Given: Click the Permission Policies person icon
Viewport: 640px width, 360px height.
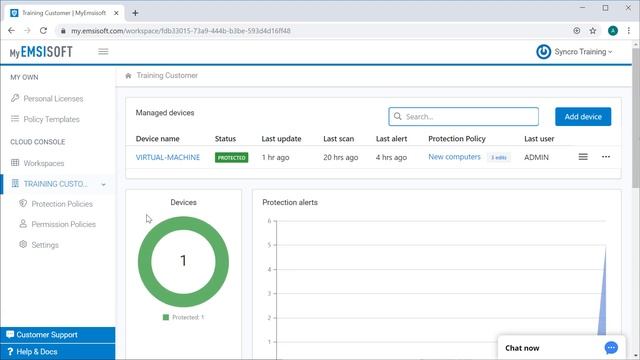Looking at the screenshot, I should [23, 224].
